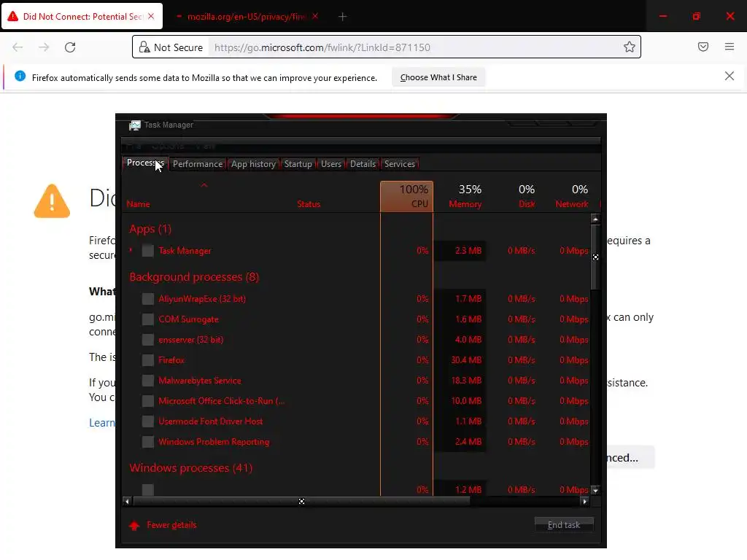Click the horizontal scrollbar thumb track
The width and height of the screenshot is (747, 560).
click(x=301, y=502)
